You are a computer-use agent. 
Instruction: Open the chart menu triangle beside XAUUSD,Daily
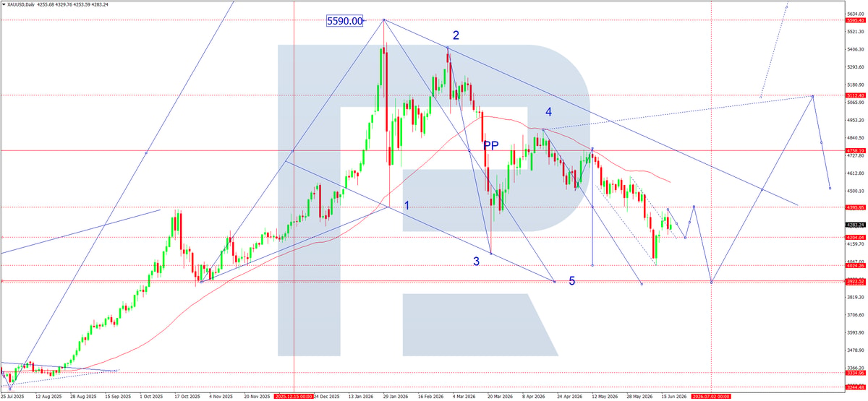coord(3,4)
